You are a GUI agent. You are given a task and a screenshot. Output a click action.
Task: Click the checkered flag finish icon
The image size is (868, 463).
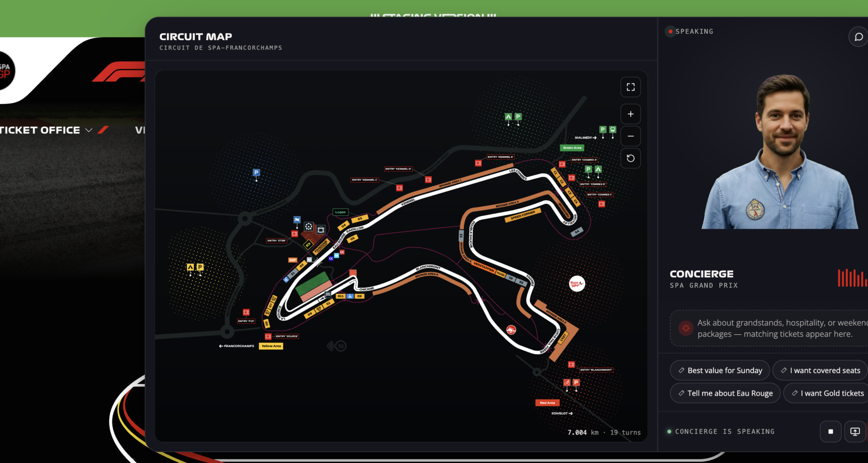coord(328,295)
